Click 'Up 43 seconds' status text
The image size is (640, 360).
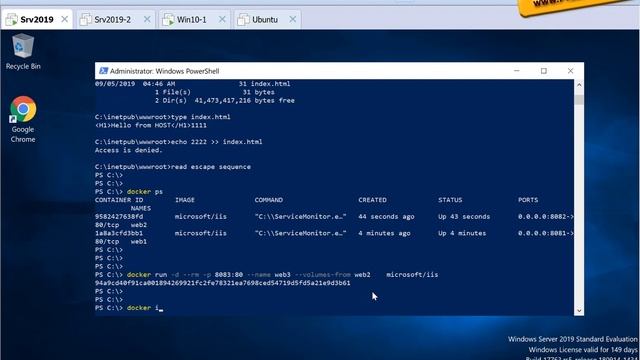tap(464, 217)
